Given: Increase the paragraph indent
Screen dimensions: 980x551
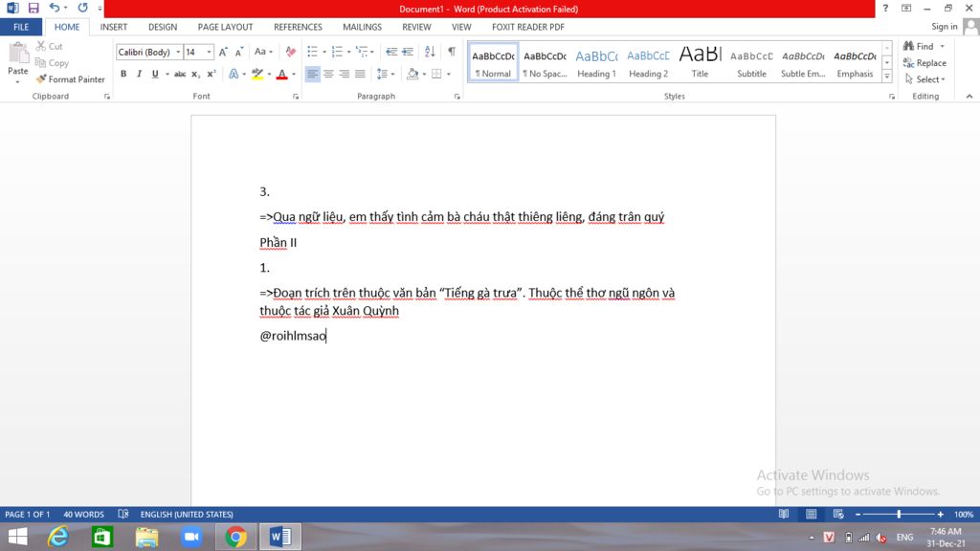Looking at the screenshot, I should pyautogui.click(x=408, y=52).
